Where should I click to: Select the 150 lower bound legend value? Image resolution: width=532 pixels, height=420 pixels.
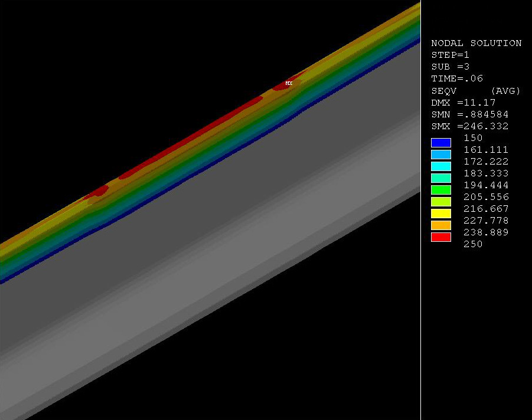(x=473, y=138)
